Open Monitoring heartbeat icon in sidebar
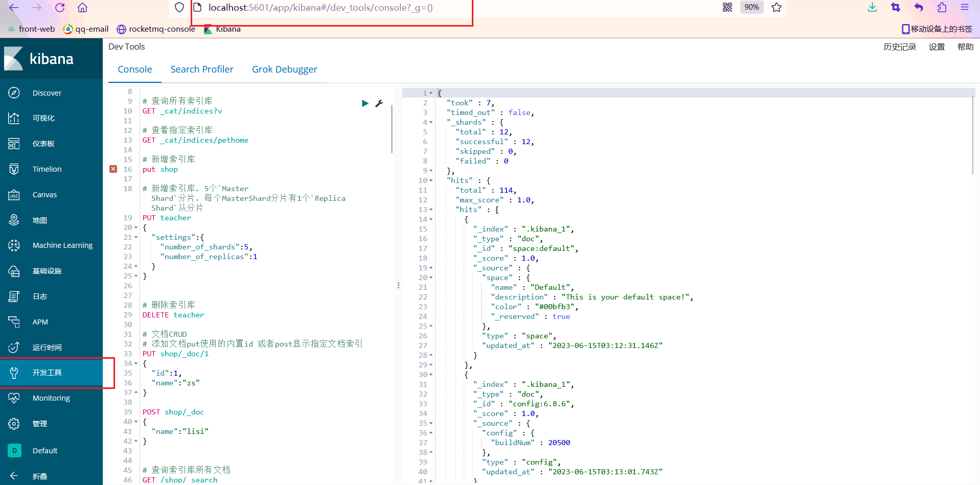The image size is (980, 485). [x=14, y=398]
